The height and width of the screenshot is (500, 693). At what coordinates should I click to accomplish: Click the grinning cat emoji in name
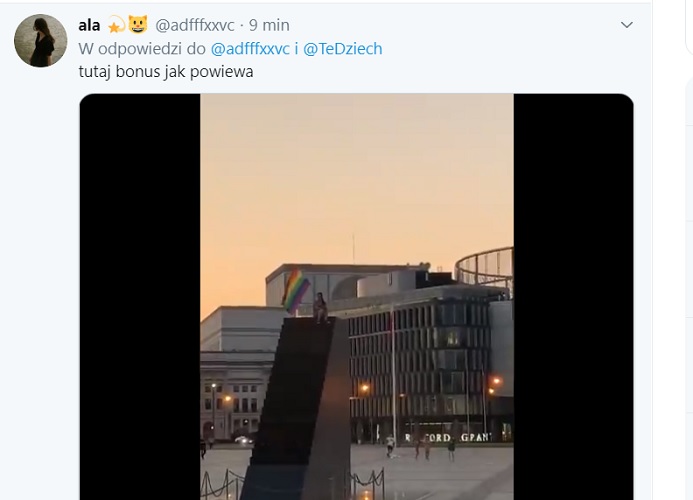pos(138,24)
